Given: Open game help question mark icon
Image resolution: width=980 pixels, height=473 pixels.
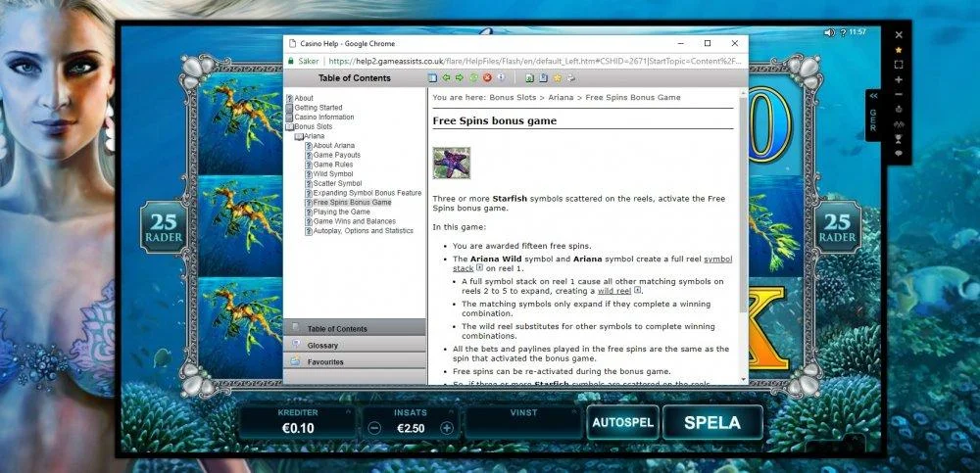Looking at the screenshot, I should click(x=843, y=32).
